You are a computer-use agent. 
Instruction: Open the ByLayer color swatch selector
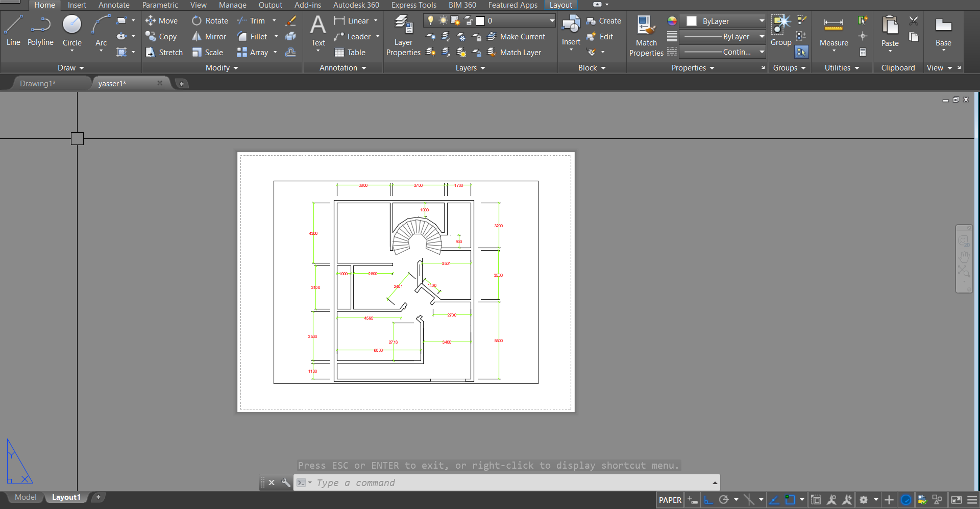722,21
